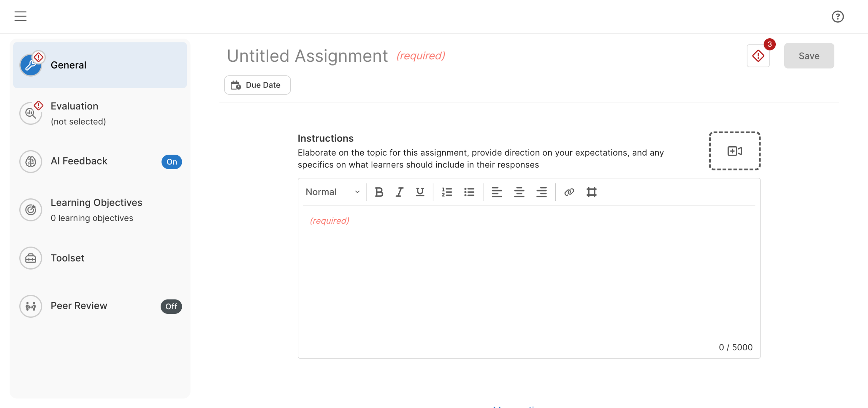The width and height of the screenshot is (868, 408).
Task: Click the add video box
Action: (734, 151)
